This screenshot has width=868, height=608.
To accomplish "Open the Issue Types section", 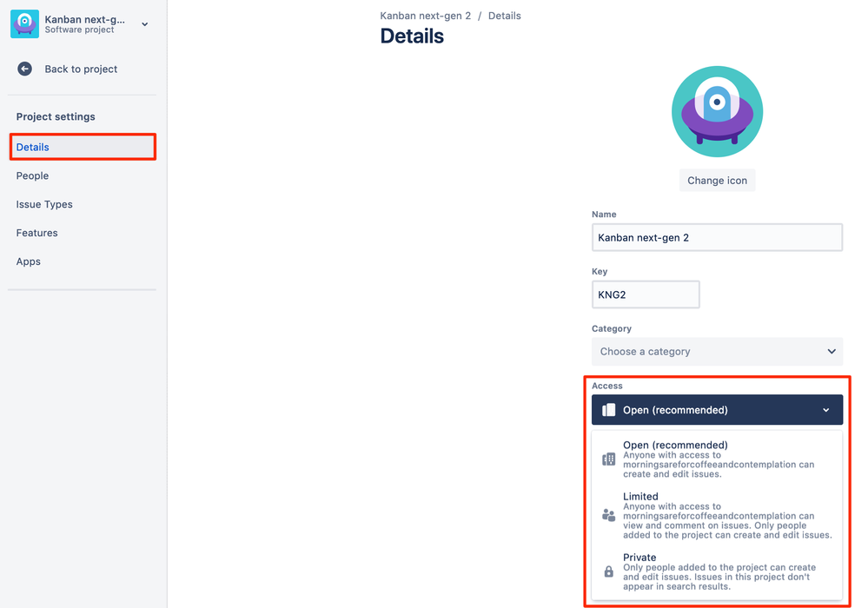I will (44, 204).
